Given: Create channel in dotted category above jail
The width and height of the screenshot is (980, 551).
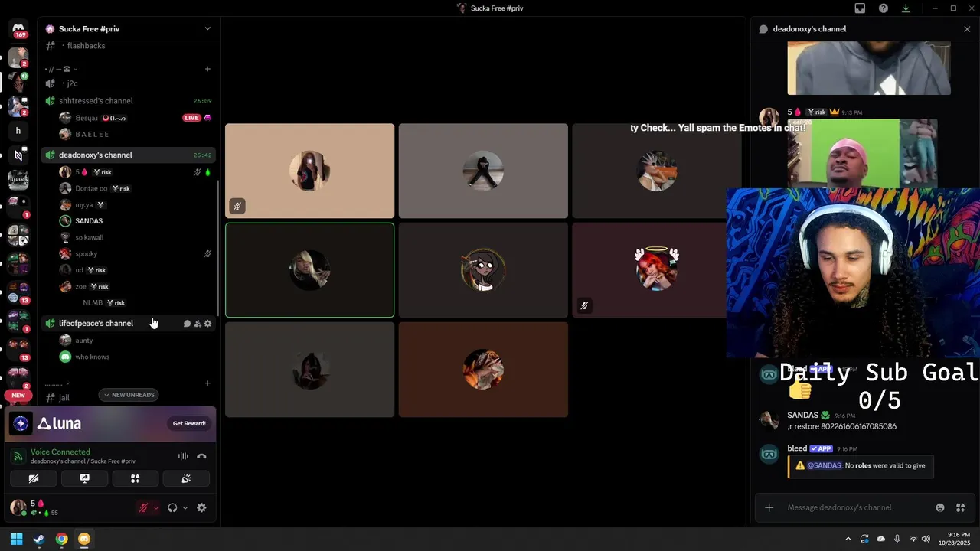Looking at the screenshot, I should point(207,383).
